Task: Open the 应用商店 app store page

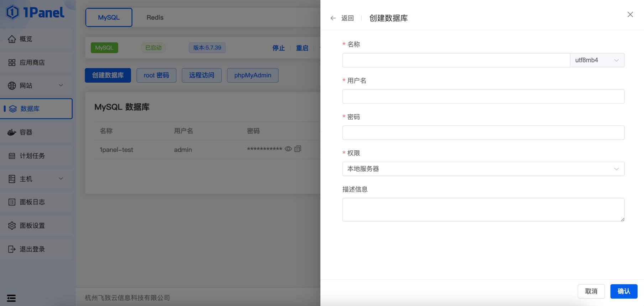Action: click(x=32, y=63)
